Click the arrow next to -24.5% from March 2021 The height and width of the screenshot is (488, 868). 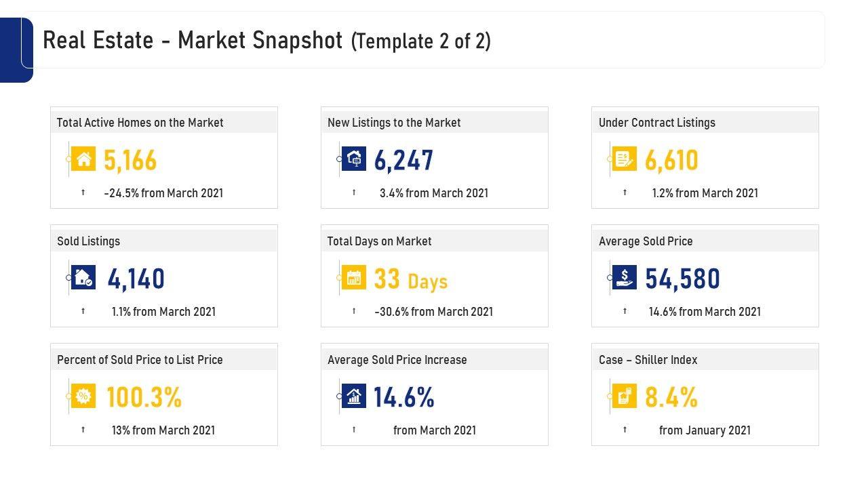[83, 192]
